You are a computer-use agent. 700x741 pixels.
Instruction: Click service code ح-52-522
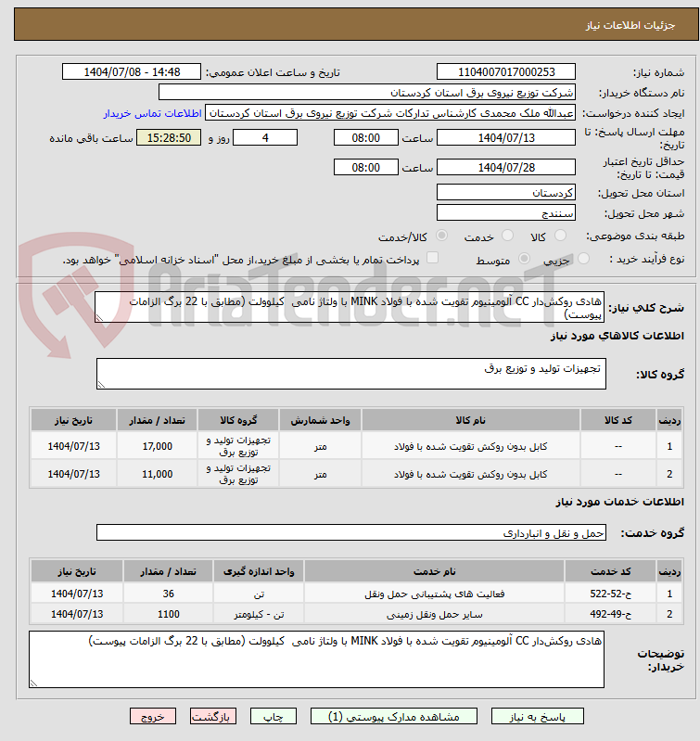click(610, 594)
